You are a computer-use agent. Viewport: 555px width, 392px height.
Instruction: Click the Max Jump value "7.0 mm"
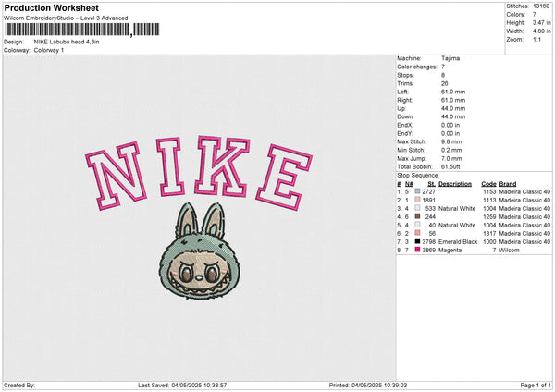451,158
